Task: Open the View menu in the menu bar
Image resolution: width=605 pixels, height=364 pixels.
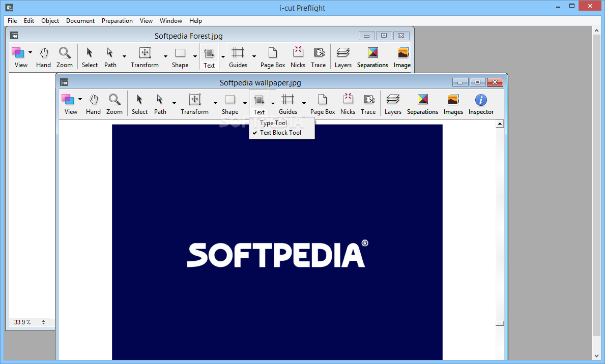Action: click(x=146, y=21)
